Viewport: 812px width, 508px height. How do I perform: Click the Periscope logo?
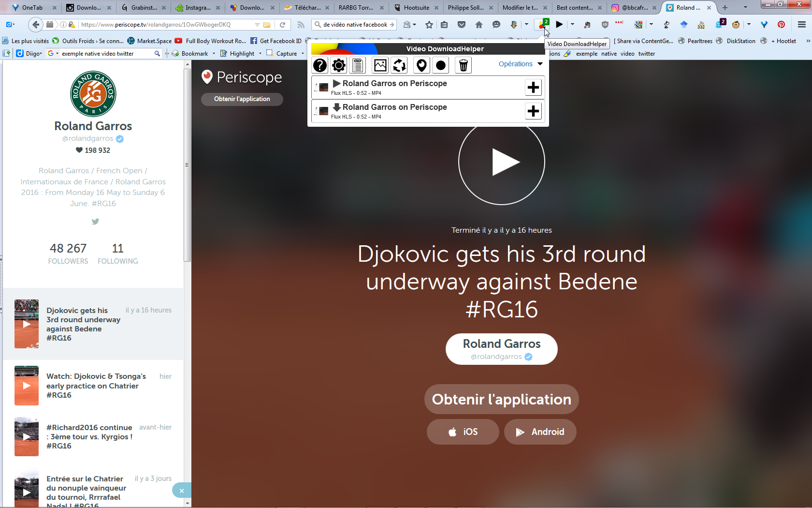coord(242,77)
